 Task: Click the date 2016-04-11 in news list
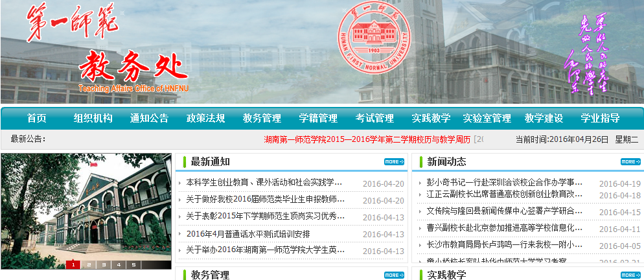[620, 229]
